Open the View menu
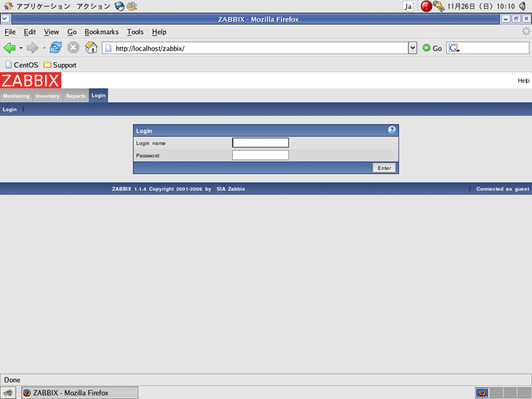Screen dimensions: 532x399 (51, 32)
